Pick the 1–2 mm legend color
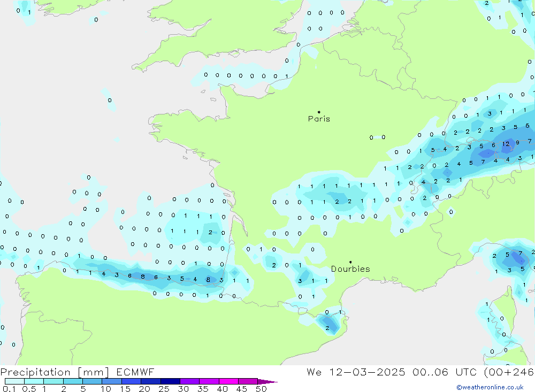This screenshot has height=392, width=535. pyautogui.click(x=53, y=381)
